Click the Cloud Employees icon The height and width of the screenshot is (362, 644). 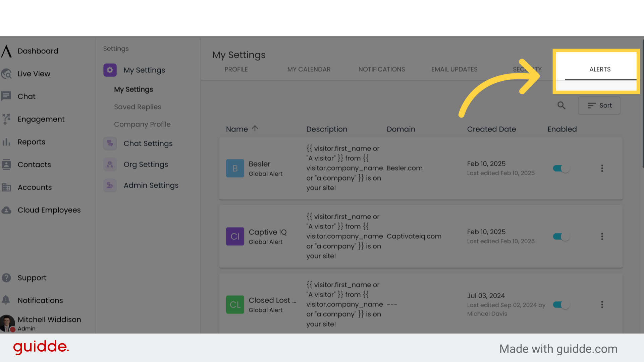click(6, 210)
